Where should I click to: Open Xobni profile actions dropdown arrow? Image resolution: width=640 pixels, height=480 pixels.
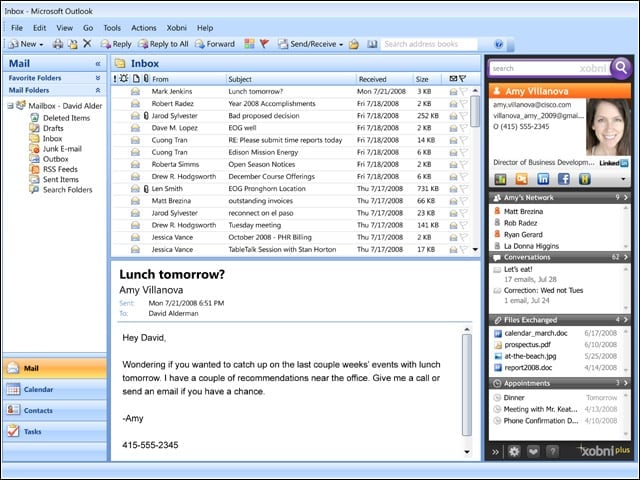pos(623,179)
